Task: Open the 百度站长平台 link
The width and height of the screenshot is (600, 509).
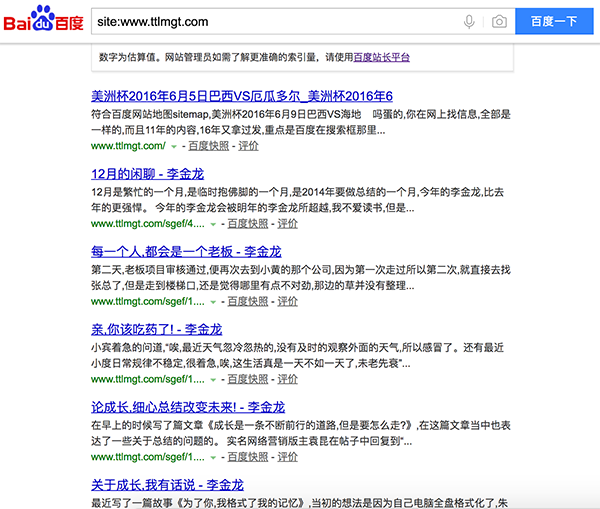Action: (382, 57)
